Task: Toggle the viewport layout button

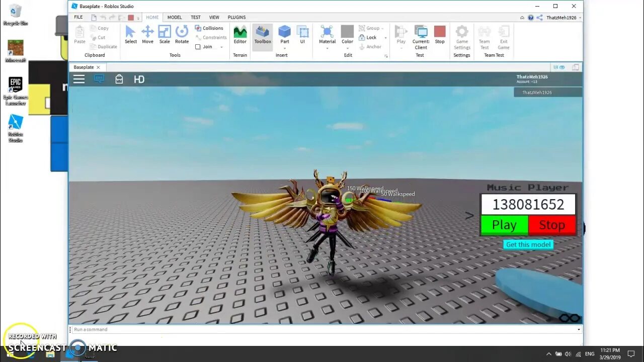Action: tap(575, 67)
